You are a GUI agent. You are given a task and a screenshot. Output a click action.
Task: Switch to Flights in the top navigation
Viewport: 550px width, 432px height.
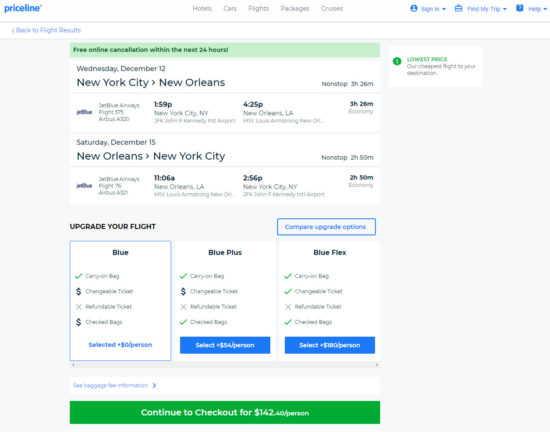[259, 8]
